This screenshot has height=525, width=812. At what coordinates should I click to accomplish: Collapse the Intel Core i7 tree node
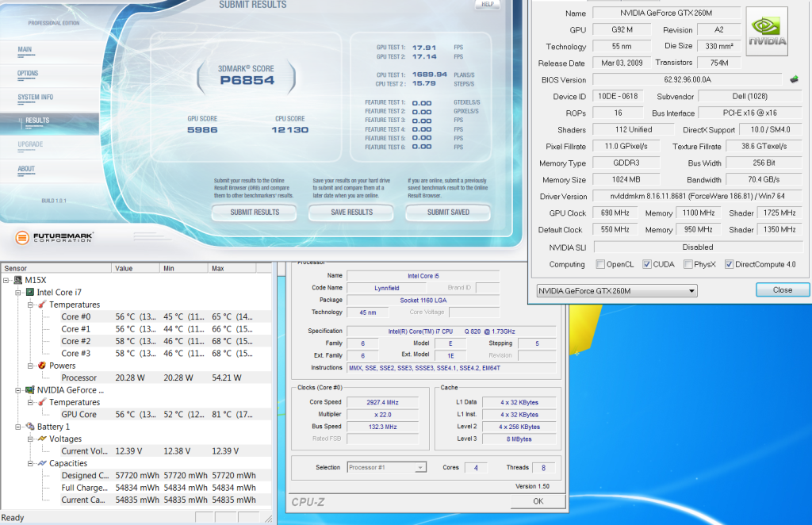click(18, 293)
